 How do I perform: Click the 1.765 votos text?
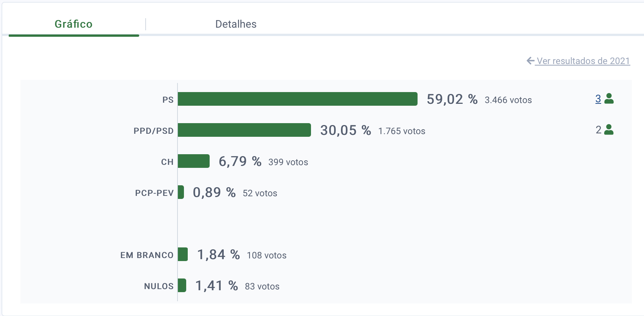[402, 131]
